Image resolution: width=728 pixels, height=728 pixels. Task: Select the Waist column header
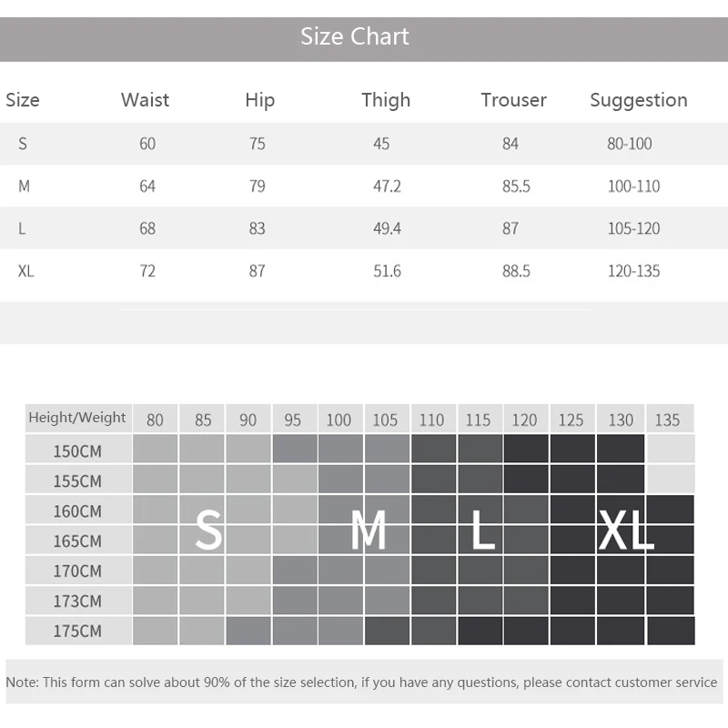[x=145, y=100]
